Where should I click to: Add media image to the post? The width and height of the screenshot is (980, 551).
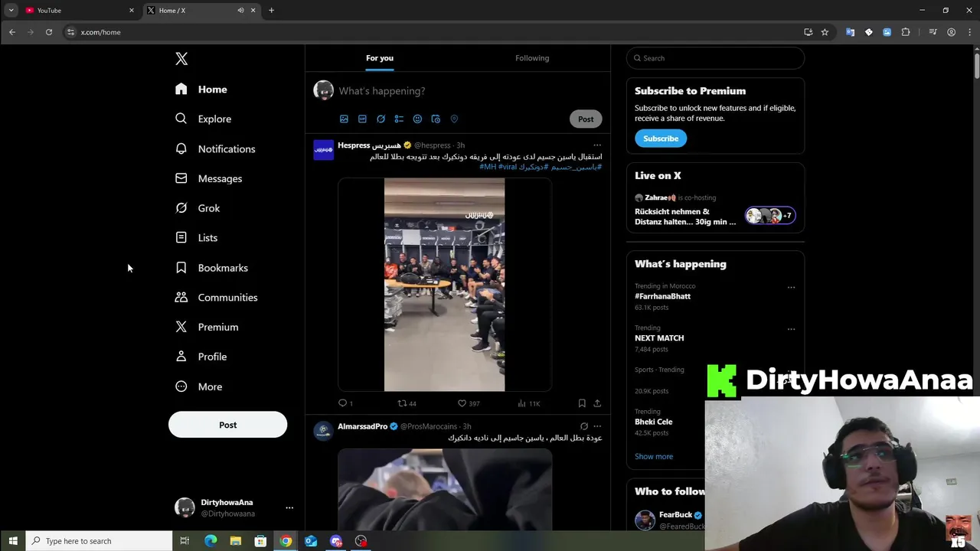pos(344,119)
